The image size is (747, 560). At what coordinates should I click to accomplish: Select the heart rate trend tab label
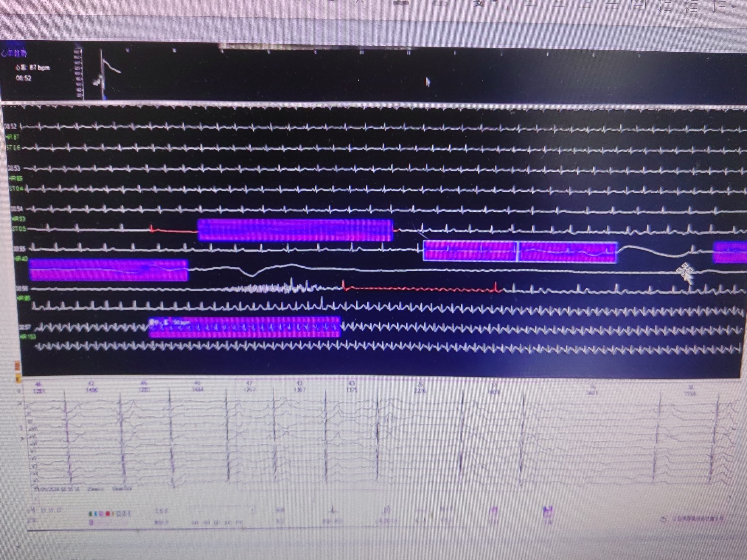pos(13,53)
